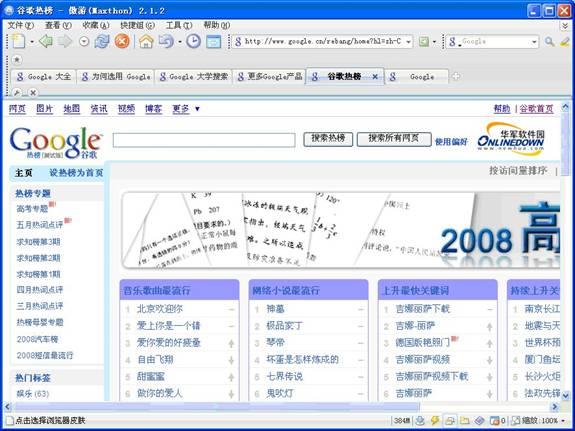Click the grey Forward arrow

[65, 41]
